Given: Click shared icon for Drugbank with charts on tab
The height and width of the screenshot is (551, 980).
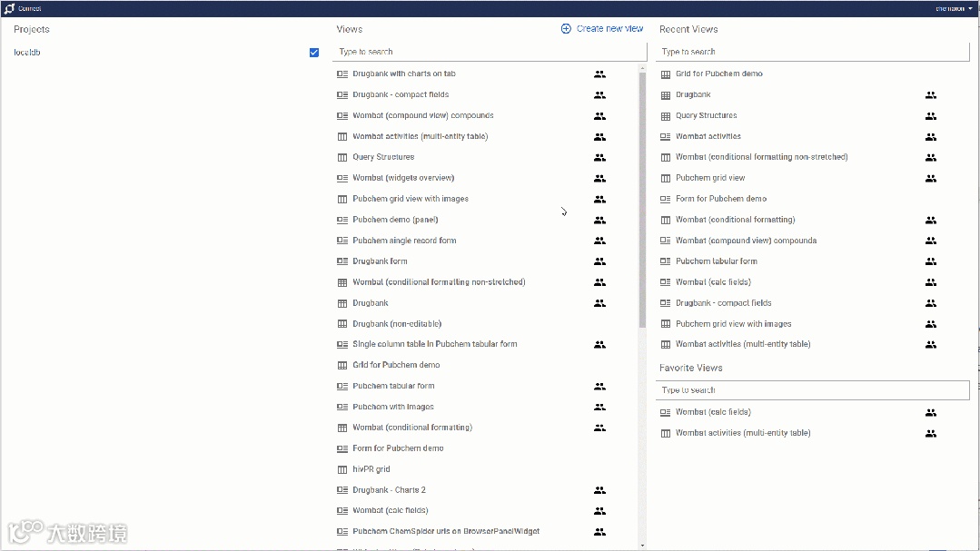Looking at the screenshot, I should [599, 74].
